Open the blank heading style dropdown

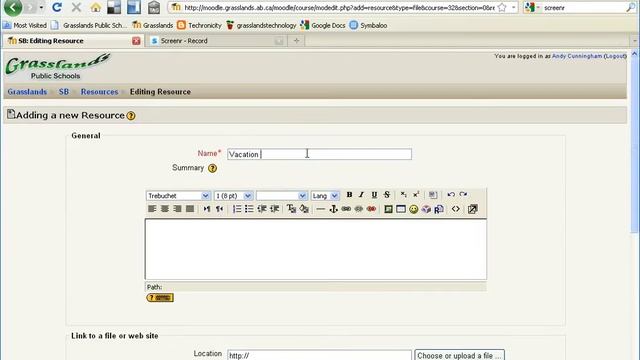tap(282, 196)
